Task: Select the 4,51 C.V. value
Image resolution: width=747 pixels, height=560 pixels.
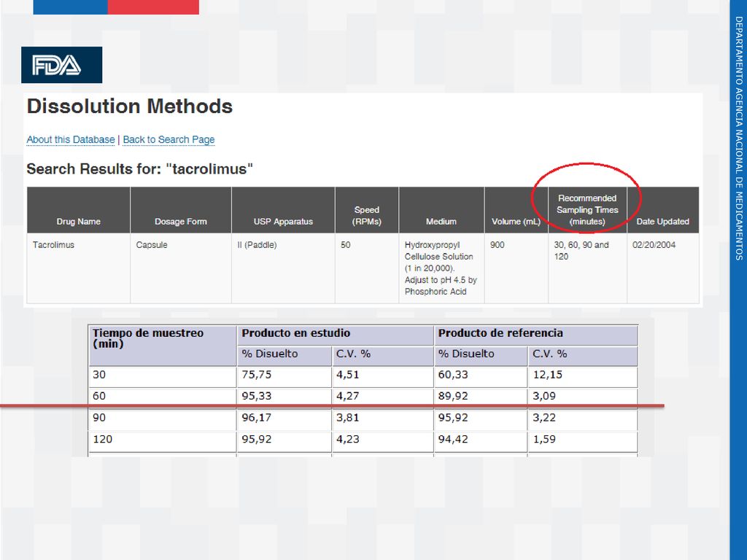Action: pos(382,377)
